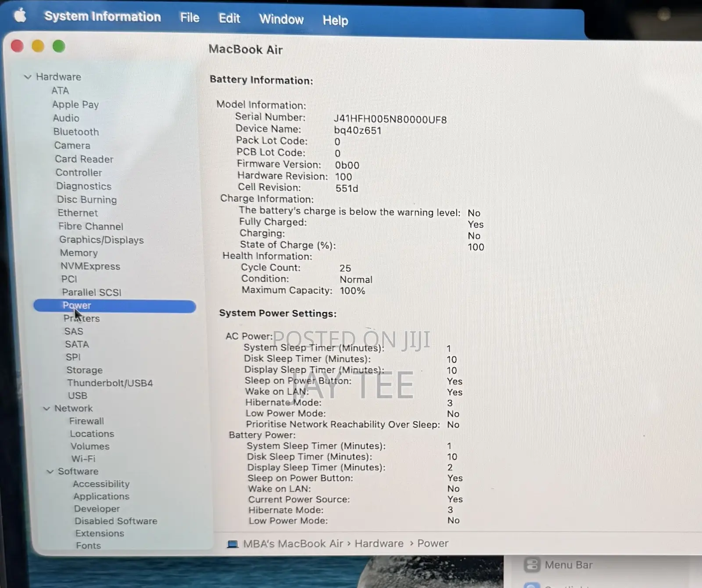Screen dimensions: 702x588
Task: Select Printers in the sidebar
Action: [x=82, y=318]
